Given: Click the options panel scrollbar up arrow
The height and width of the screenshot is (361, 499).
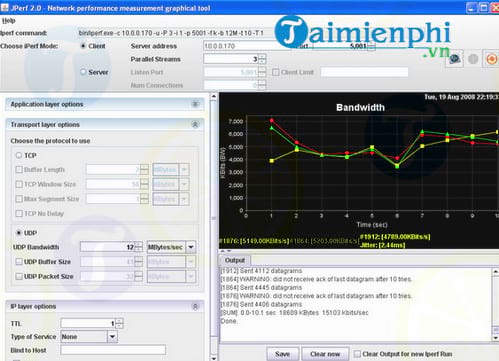Looking at the screenshot, I should click(214, 97).
